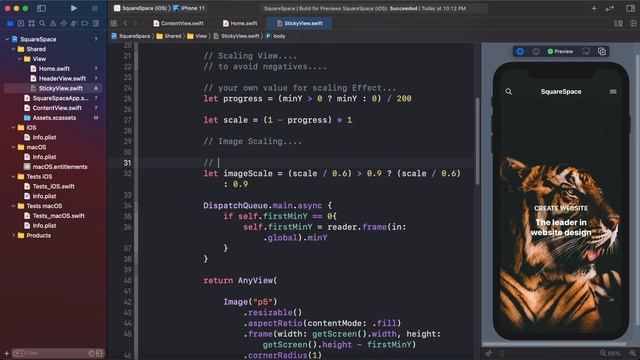The height and width of the screenshot is (360, 640).
Task: Choose the iPhone 11 run destination
Action: tap(189, 8)
